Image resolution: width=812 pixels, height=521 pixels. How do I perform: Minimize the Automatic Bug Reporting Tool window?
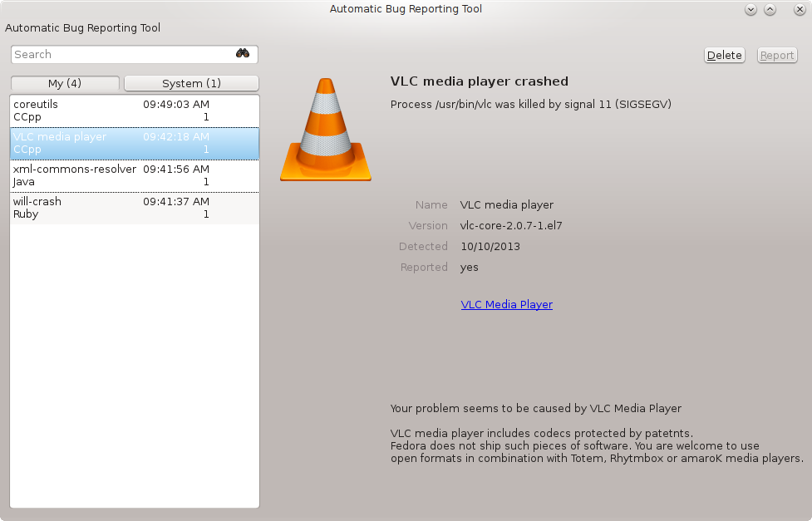coord(750,10)
